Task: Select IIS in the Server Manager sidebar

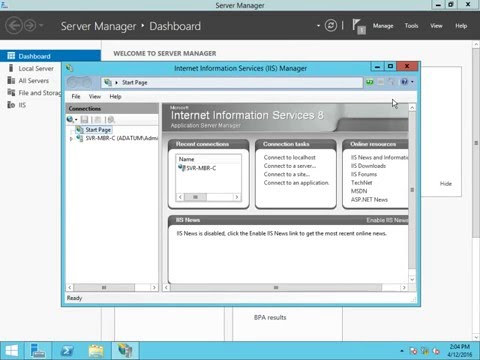Action: tap(22, 105)
